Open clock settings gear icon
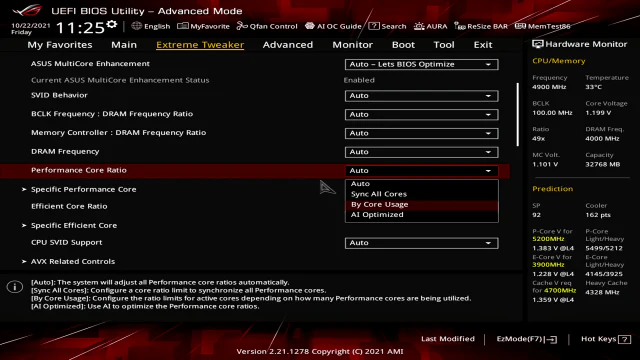Image resolution: width=640 pixels, height=360 pixels. (111, 24)
